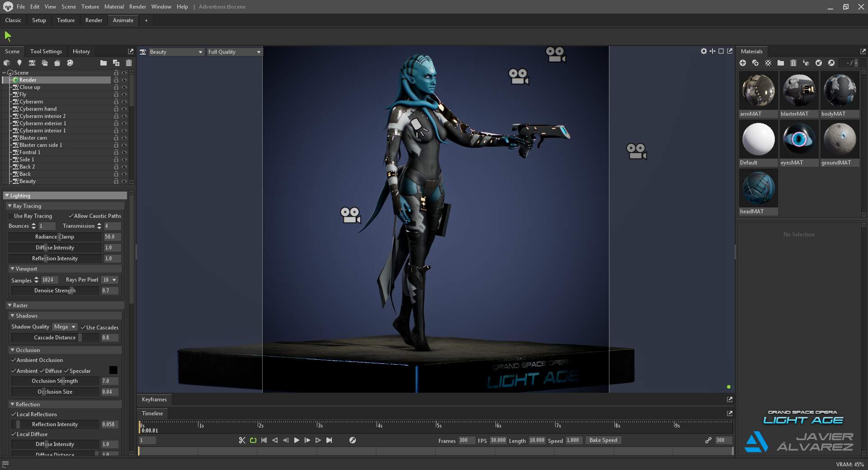Add a new camera from the Scene toolbar
Screen dimensions: 868x470
(x=32, y=63)
